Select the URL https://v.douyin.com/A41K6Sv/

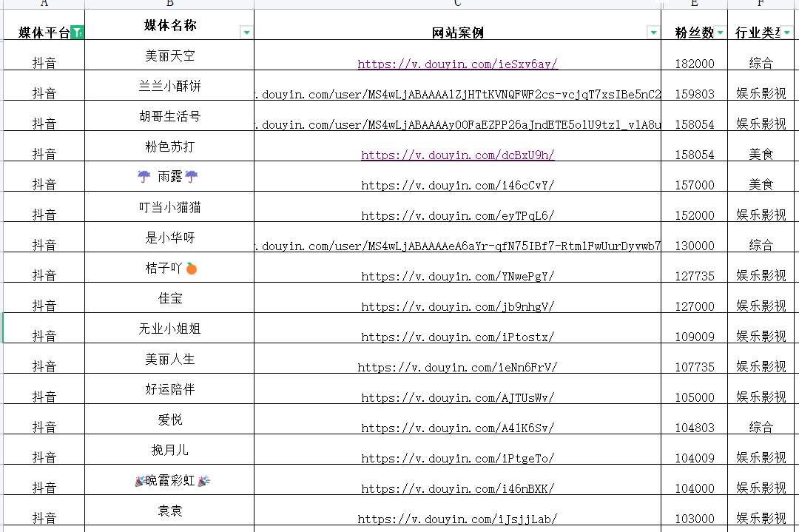[458, 428]
